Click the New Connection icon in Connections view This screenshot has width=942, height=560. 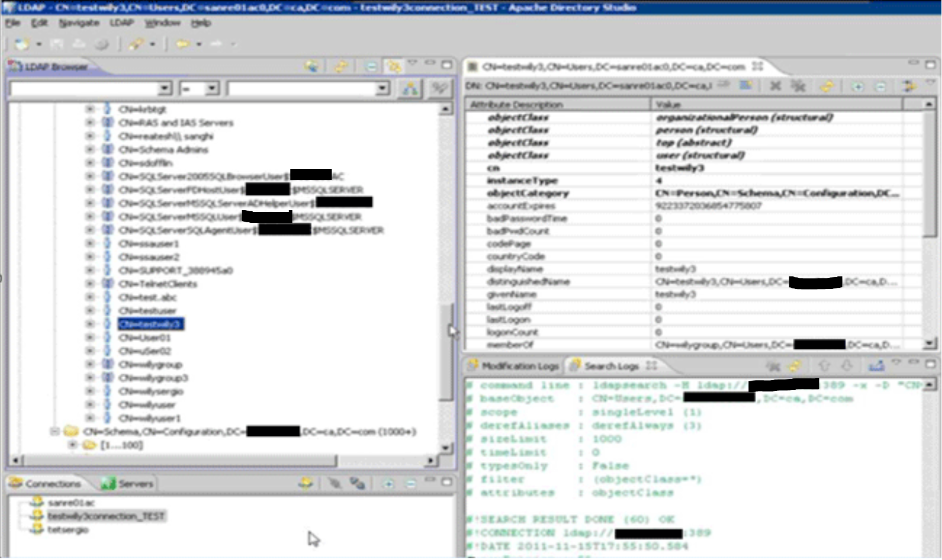pyautogui.click(x=305, y=483)
